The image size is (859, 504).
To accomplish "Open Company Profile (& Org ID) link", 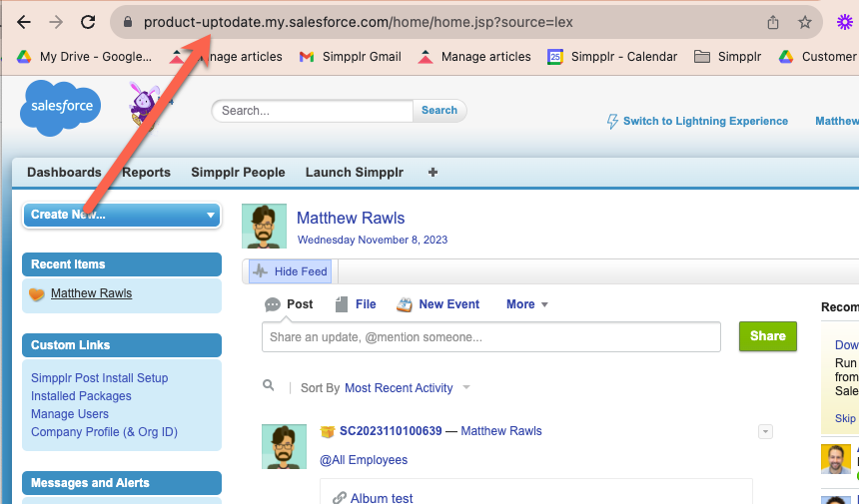I will pos(104,432).
